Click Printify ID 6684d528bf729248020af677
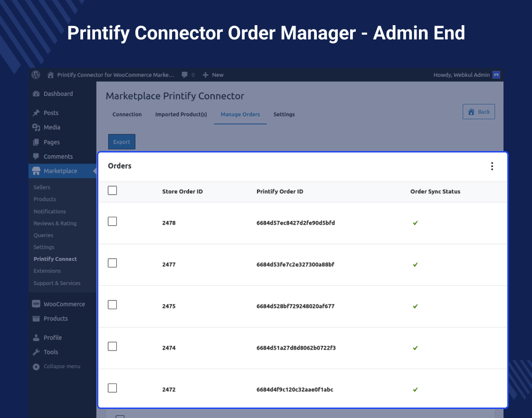Image resolution: width=532 pixels, height=418 pixels. (x=295, y=306)
